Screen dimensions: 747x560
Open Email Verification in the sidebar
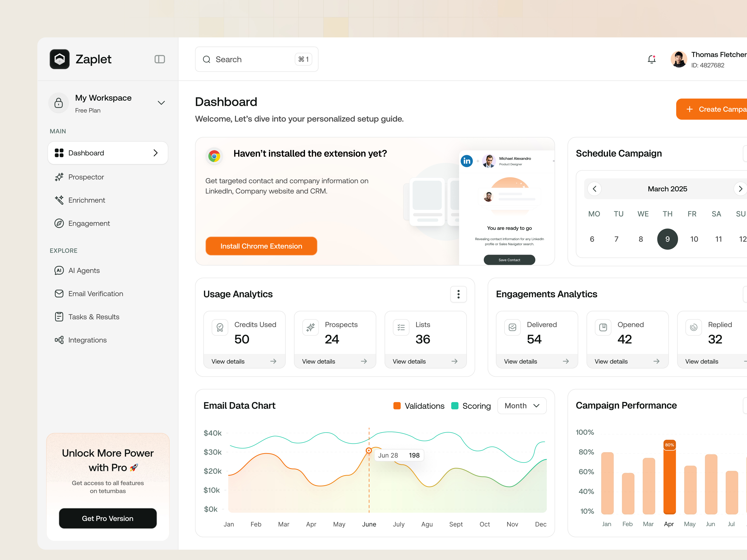[x=96, y=294]
